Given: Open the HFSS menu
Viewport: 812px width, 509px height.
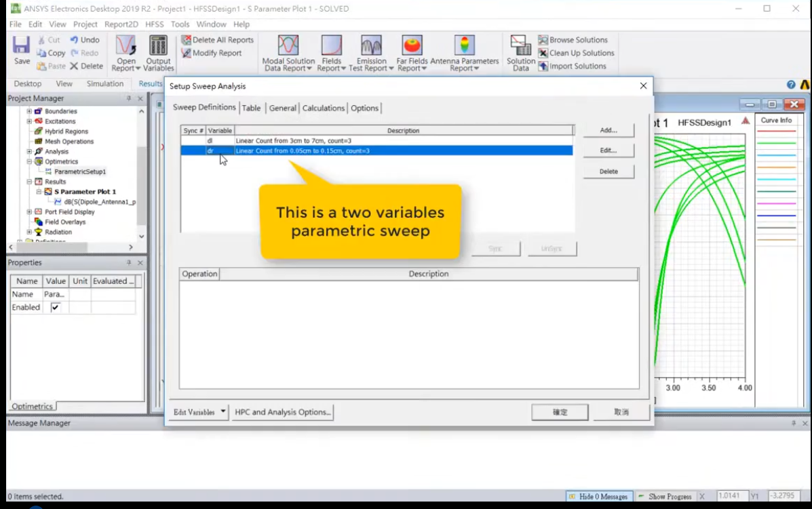Looking at the screenshot, I should point(154,24).
